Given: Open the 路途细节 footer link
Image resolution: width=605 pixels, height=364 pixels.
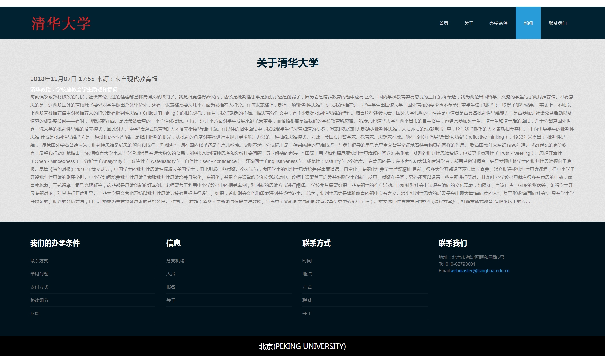Looking at the screenshot, I should click(x=39, y=300).
